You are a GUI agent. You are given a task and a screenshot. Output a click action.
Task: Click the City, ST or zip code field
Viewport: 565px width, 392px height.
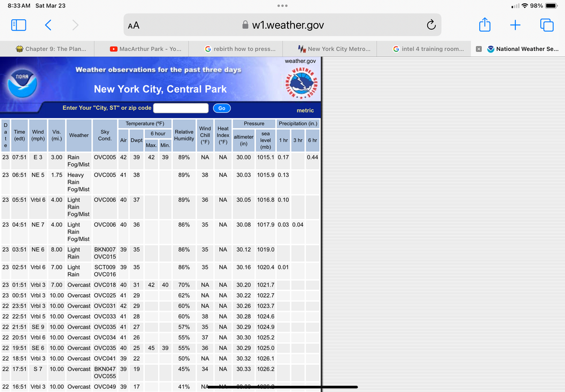181,108
